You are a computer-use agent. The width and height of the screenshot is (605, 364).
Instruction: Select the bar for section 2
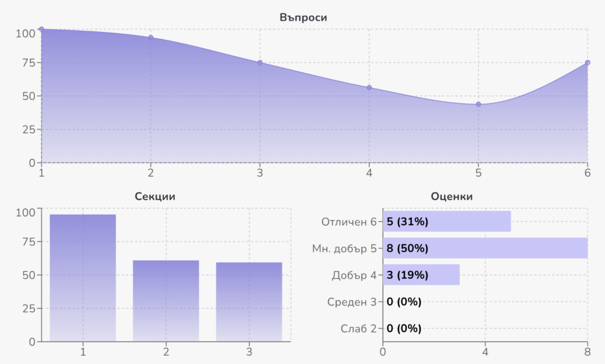pos(166,300)
